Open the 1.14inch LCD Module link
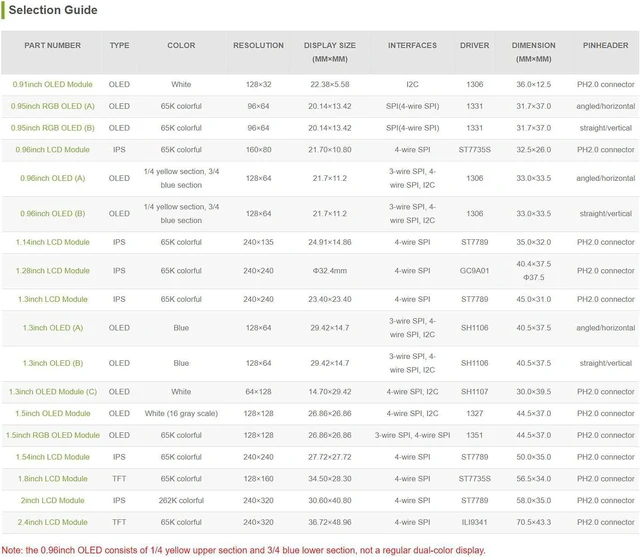Screen dimensions: 640x557 click(x=53, y=242)
